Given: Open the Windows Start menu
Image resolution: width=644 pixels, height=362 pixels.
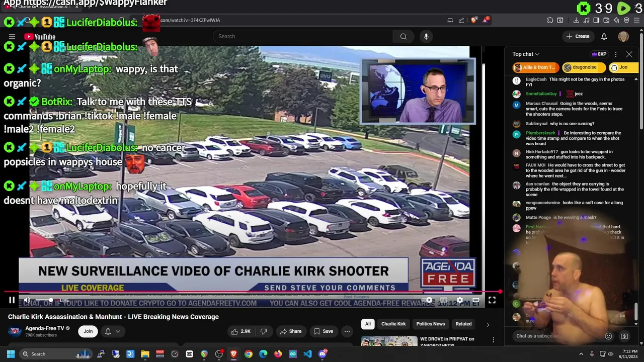Looking at the screenshot, I should 11,354.
